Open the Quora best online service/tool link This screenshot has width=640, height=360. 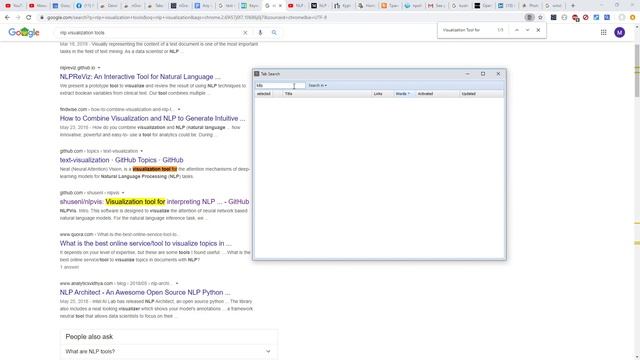[145, 243]
